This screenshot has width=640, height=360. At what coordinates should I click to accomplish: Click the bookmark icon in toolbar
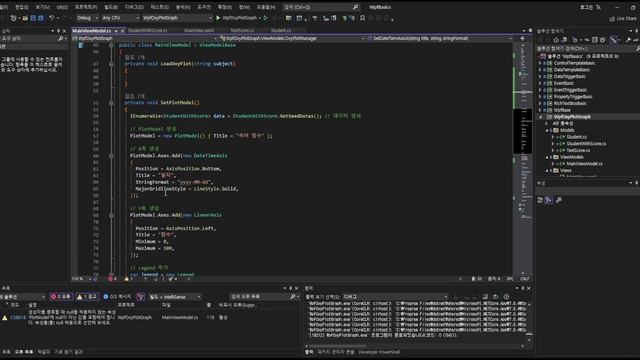point(362,18)
